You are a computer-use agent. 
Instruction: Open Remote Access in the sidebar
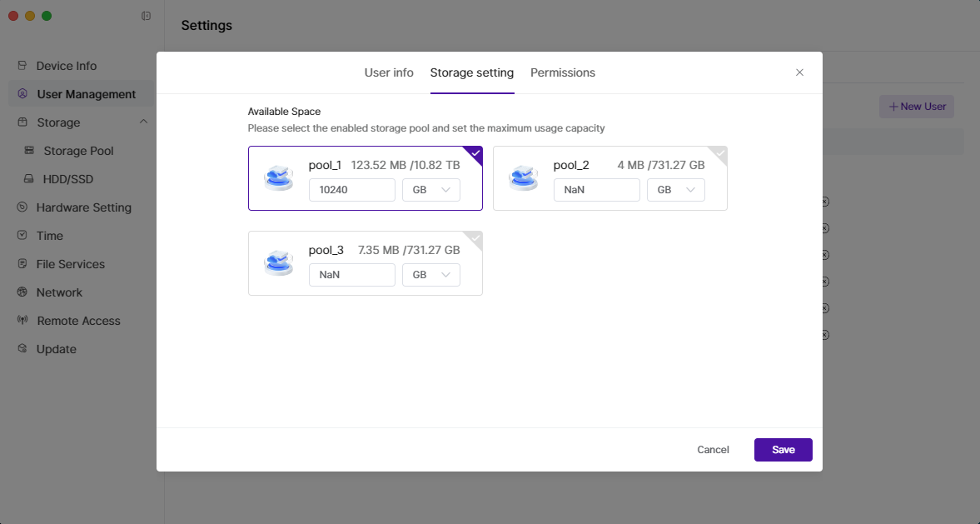pos(81,321)
